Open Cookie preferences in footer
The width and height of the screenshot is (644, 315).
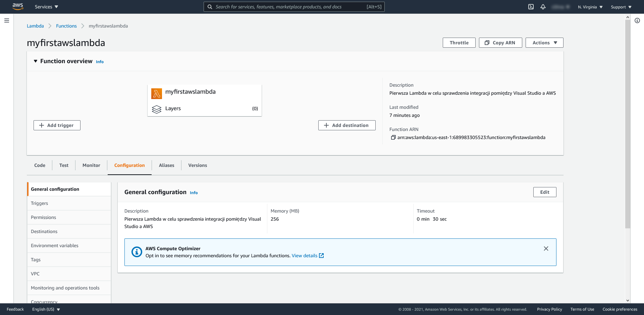(620, 309)
